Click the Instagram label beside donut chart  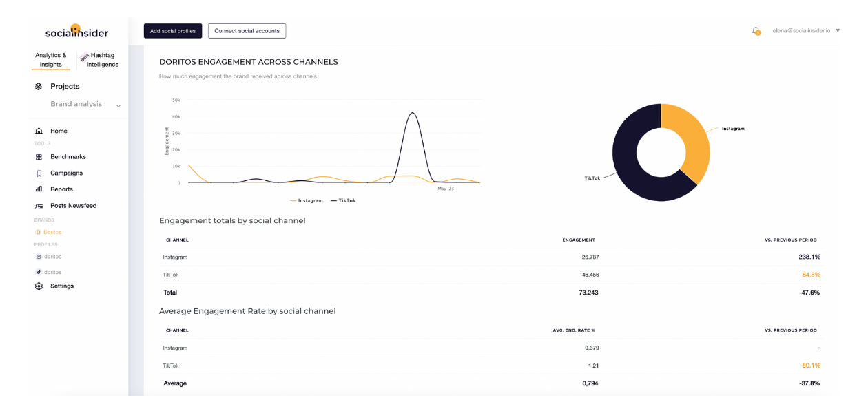click(x=733, y=129)
